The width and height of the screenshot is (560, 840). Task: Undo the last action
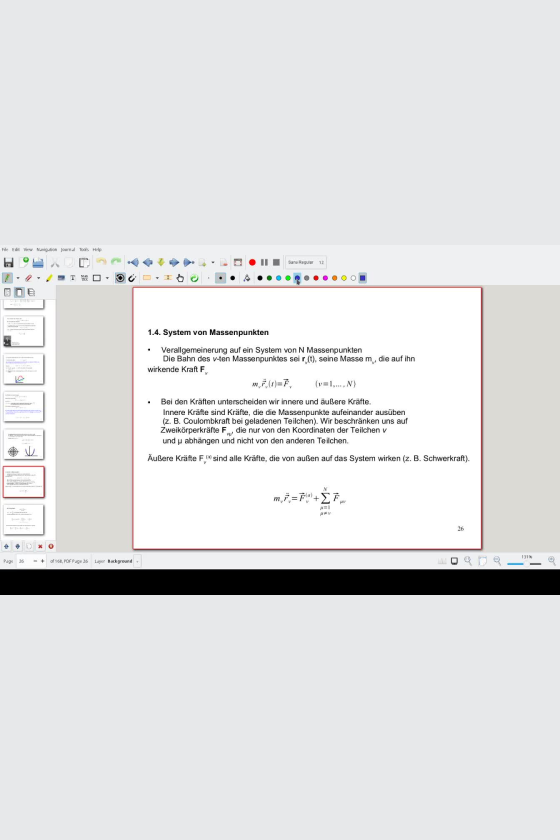[x=101, y=262]
